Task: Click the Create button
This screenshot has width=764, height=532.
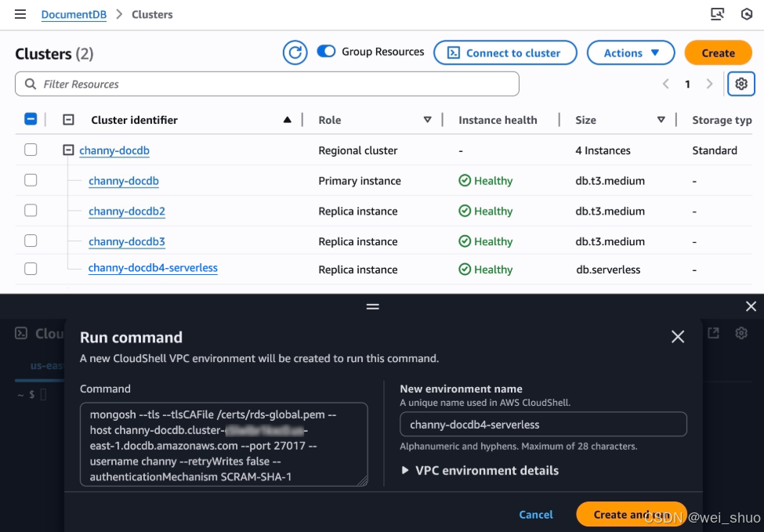Action: point(719,52)
